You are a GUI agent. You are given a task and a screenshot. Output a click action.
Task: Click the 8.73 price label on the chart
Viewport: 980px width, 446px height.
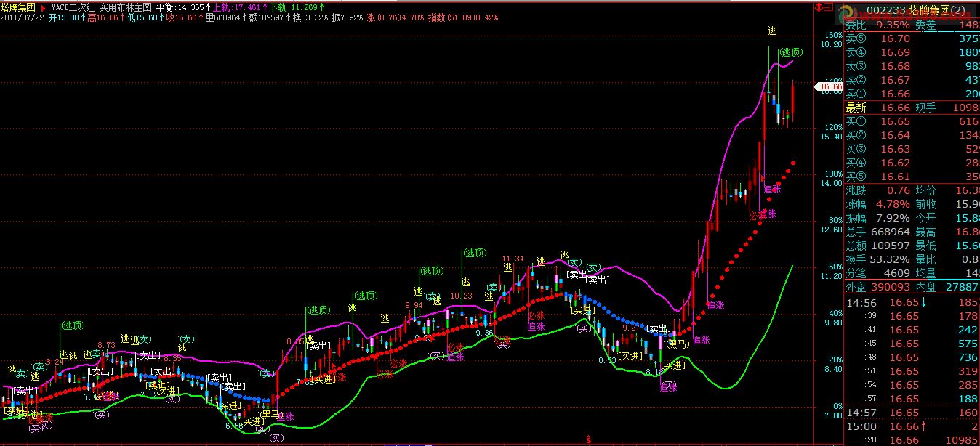click(106, 346)
